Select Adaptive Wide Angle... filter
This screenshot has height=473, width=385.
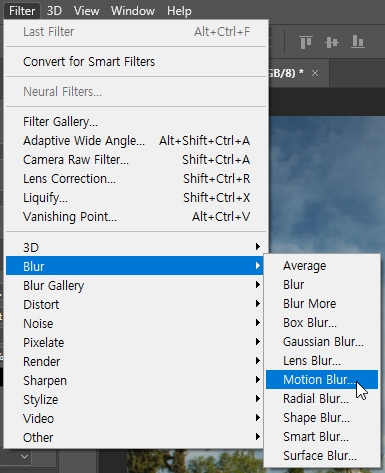coord(136,141)
